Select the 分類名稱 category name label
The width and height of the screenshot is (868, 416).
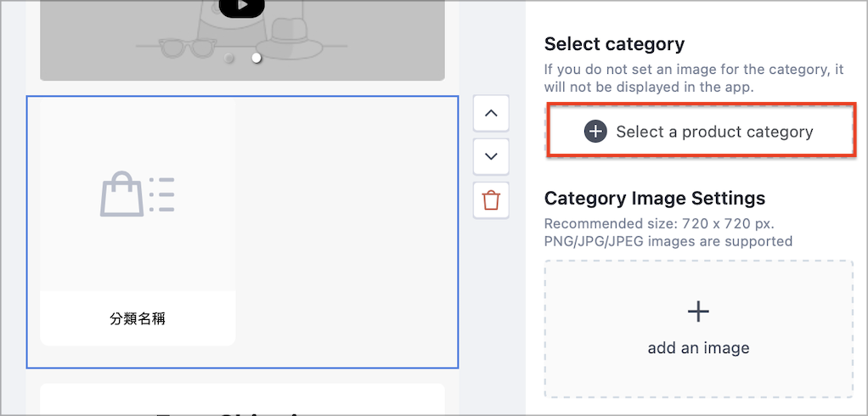(138, 319)
